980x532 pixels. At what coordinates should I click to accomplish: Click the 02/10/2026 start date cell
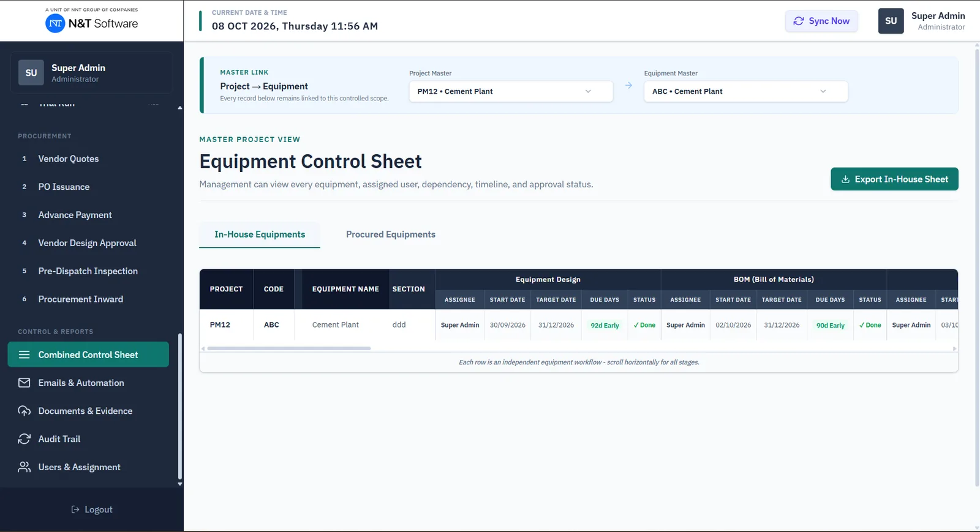(733, 325)
